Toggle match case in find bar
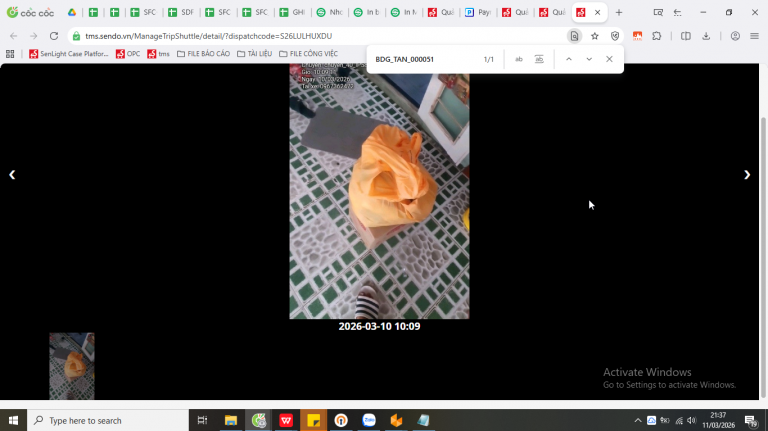This screenshot has width=768, height=431. pos(519,59)
